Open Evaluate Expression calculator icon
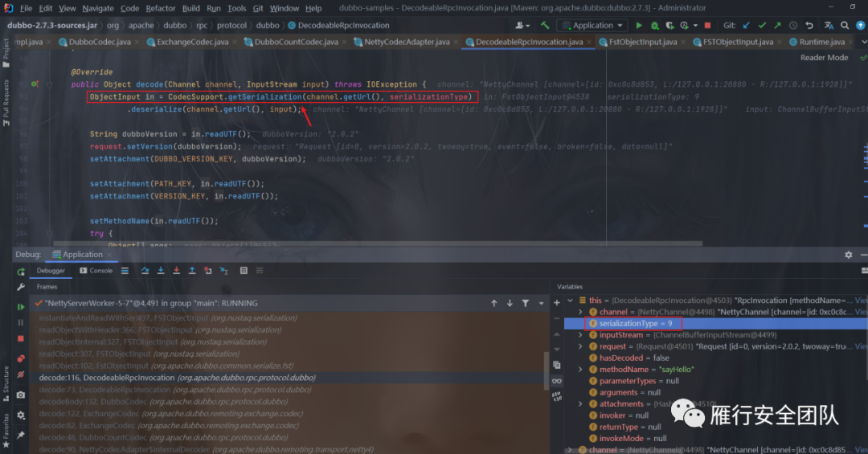 (x=244, y=271)
